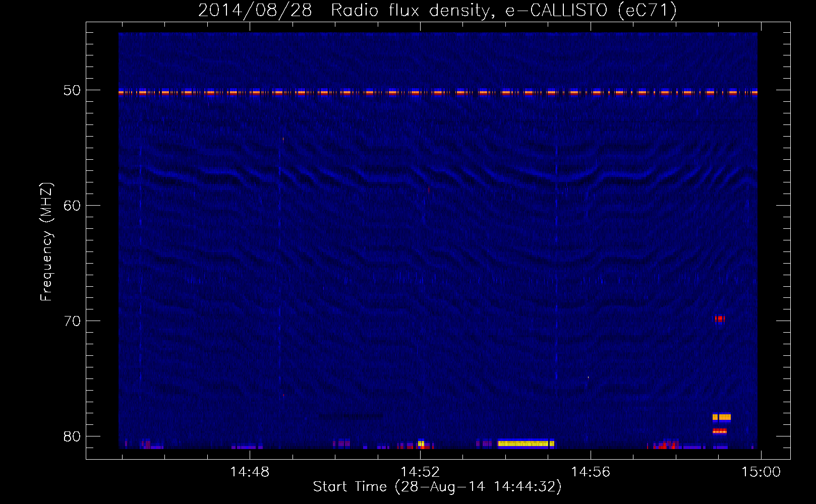Image resolution: width=816 pixels, height=504 pixels.
Task: Click the orange burst block near 78 MHz
Action: point(722,417)
